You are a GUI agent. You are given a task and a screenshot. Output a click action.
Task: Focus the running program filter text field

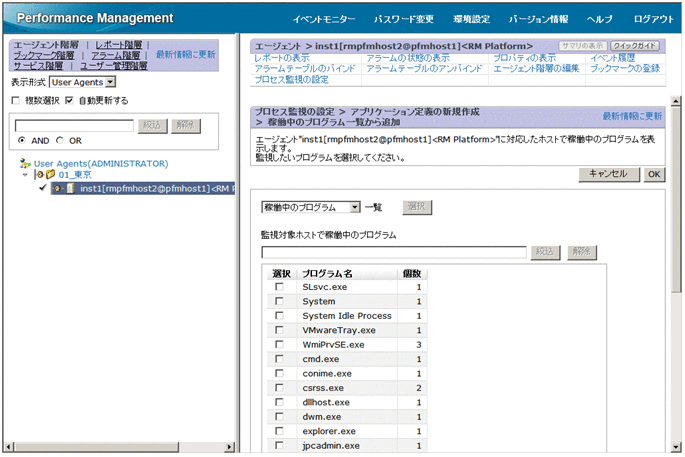394,253
